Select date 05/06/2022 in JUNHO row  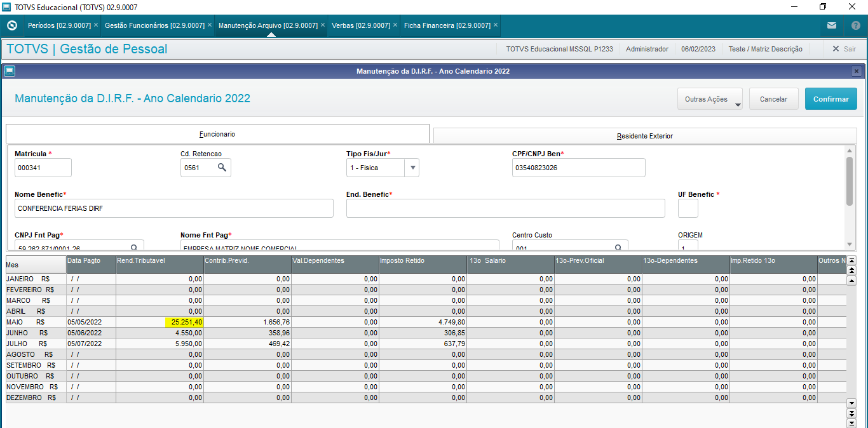pyautogui.click(x=85, y=333)
